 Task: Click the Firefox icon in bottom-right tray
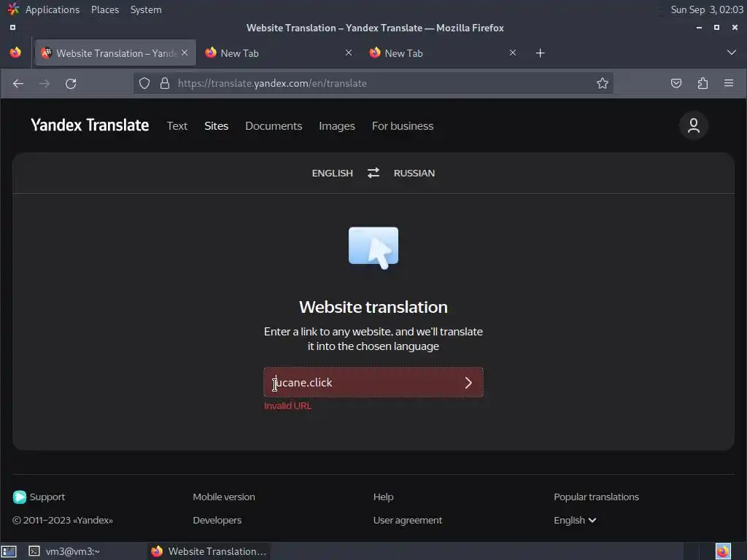(723, 551)
